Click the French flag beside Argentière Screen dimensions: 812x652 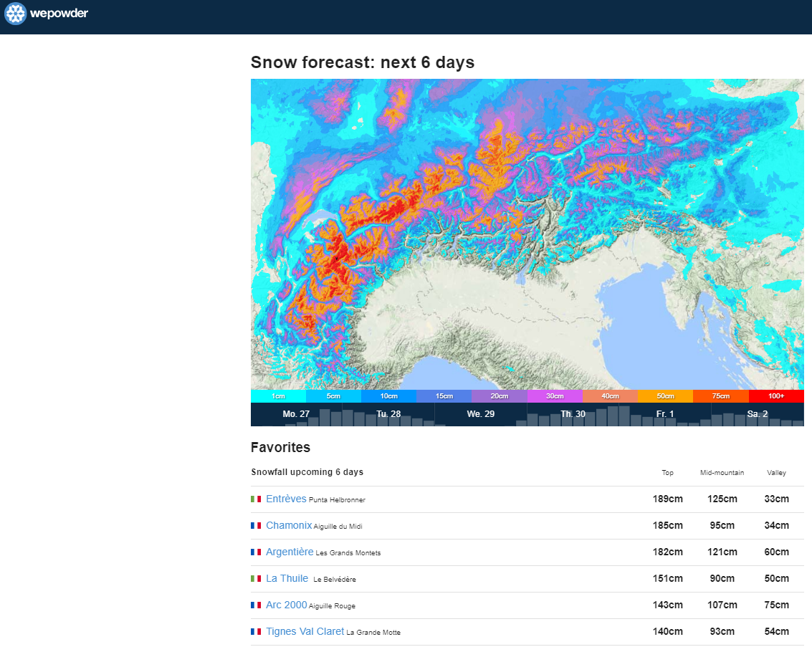[256, 552]
